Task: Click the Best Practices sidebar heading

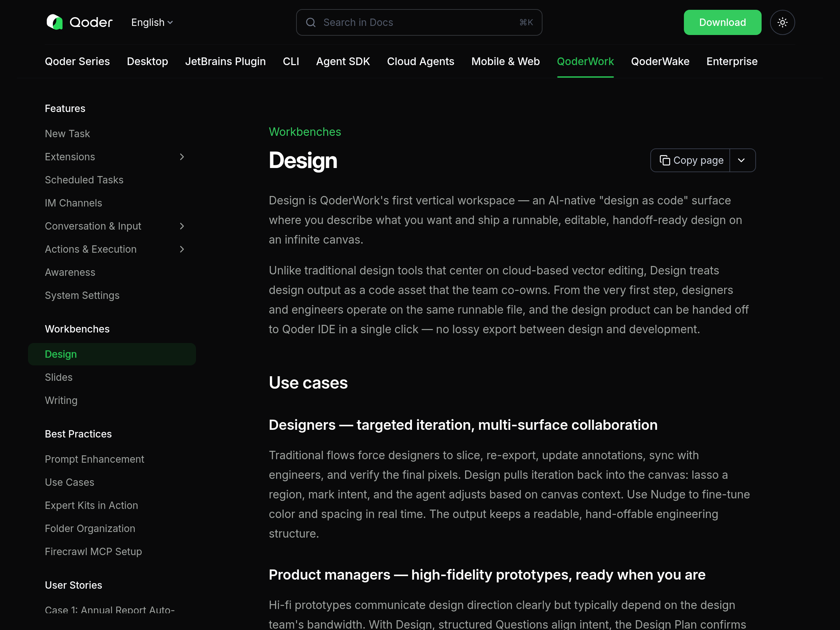Action: tap(78, 434)
